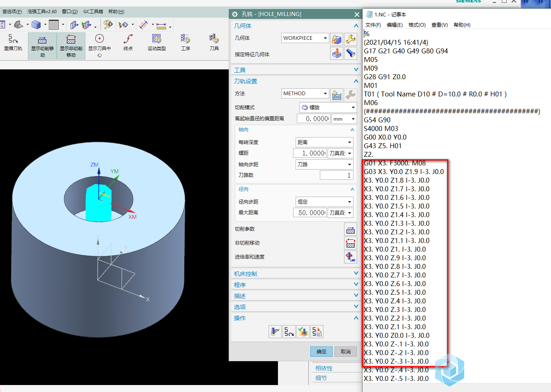This screenshot has width=551, height=392.
Task: Open Notepad 文件(F) file menu
Action: [373, 25]
